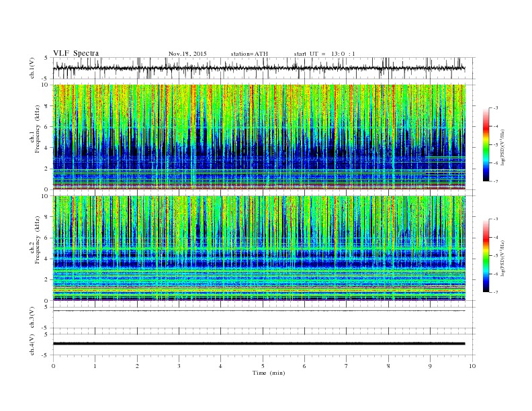Click the ch.1 Frequency (kHz) axis label
532x411 pixels.
pyautogui.click(x=35, y=129)
